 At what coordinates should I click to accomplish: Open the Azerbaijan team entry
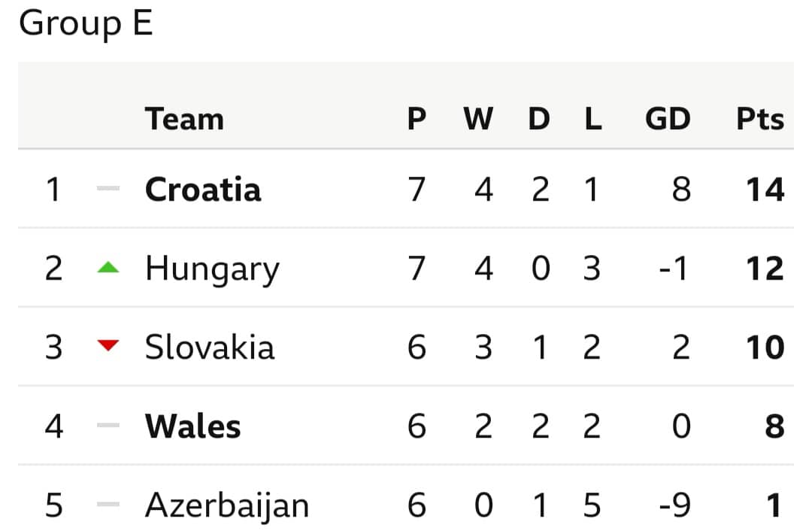[227, 505]
